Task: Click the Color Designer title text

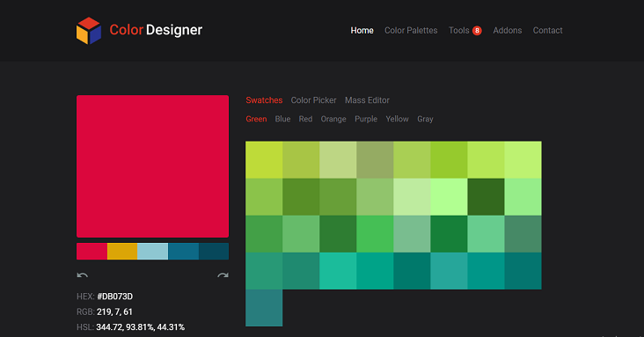Action: [x=156, y=30]
